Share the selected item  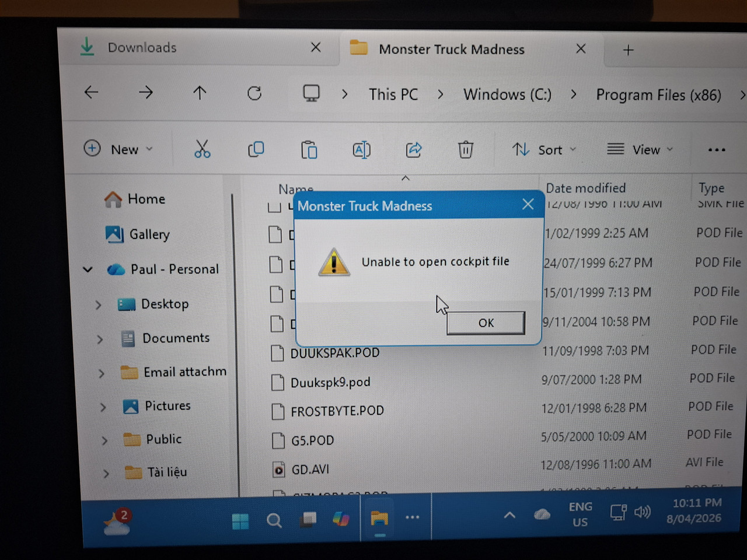point(414,150)
